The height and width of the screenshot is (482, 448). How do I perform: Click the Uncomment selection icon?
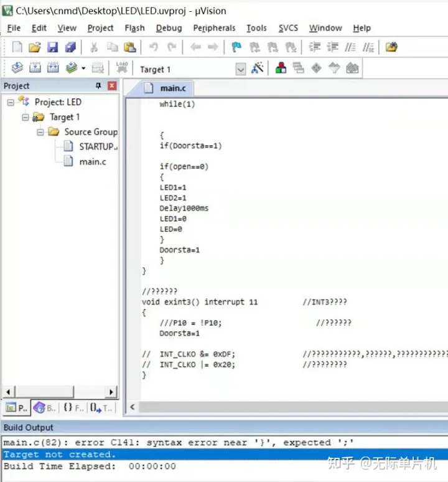click(368, 47)
